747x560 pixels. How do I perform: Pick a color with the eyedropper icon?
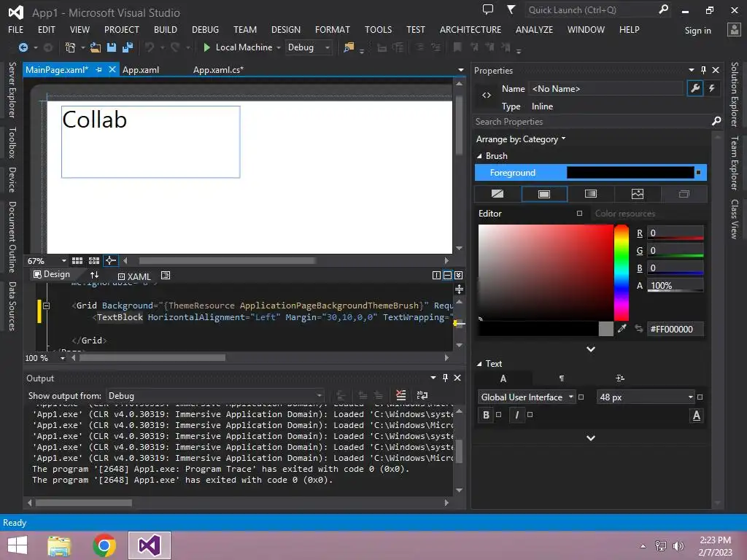622,329
